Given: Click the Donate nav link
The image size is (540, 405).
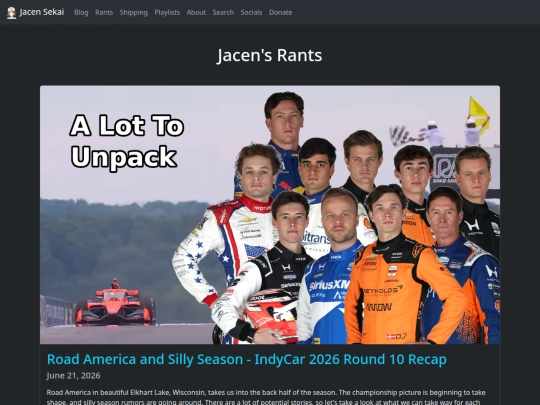Looking at the screenshot, I should pos(280,12).
